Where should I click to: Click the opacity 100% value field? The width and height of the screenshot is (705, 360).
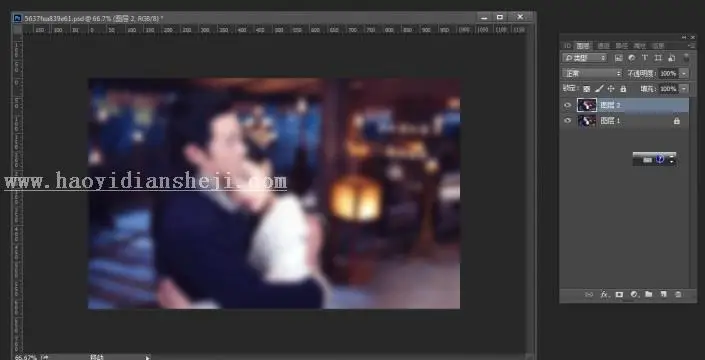pos(669,73)
